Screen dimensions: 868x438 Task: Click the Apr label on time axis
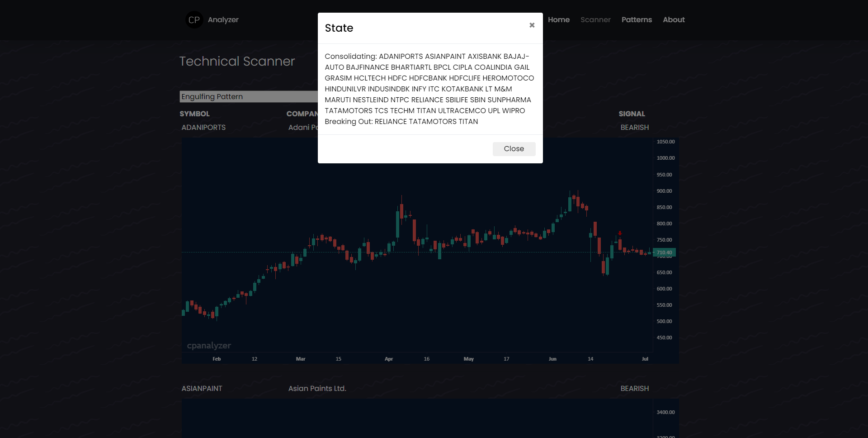click(x=389, y=359)
